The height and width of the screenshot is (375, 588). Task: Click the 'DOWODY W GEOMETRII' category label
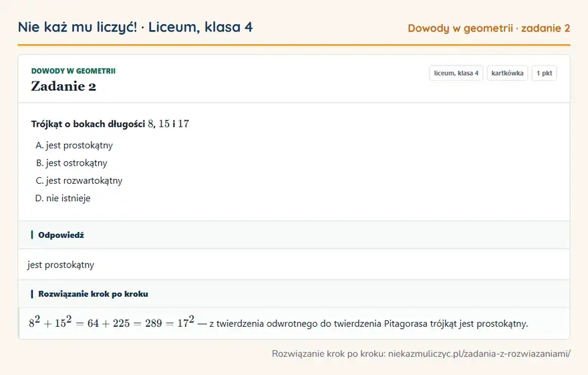click(x=73, y=71)
